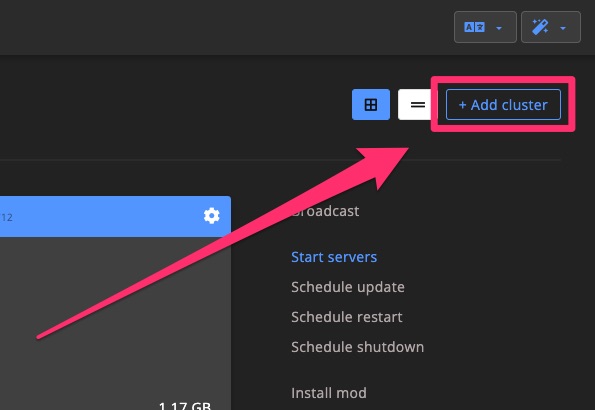
Task: Click Start servers link
Action: [x=334, y=257]
